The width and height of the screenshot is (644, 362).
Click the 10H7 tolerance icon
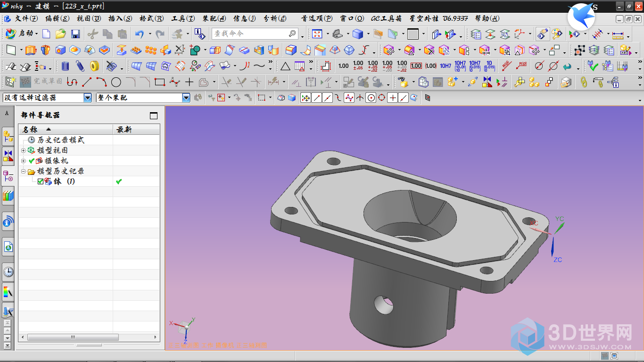click(x=446, y=66)
